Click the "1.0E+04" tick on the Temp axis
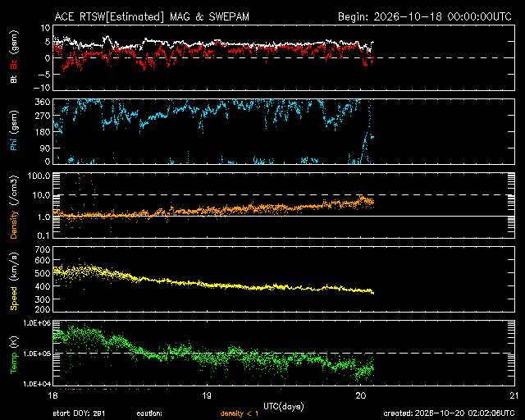Image resolution: width=525 pixels, height=420 pixels. coord(37,384)
